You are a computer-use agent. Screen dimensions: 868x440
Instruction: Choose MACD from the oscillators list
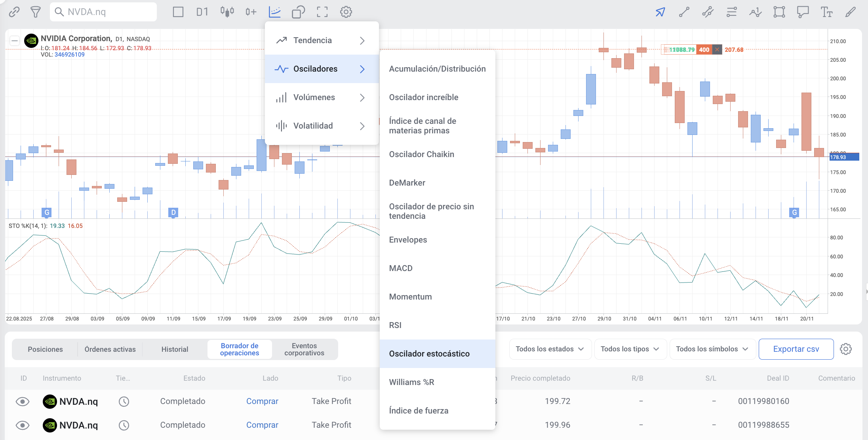[401, 268]
